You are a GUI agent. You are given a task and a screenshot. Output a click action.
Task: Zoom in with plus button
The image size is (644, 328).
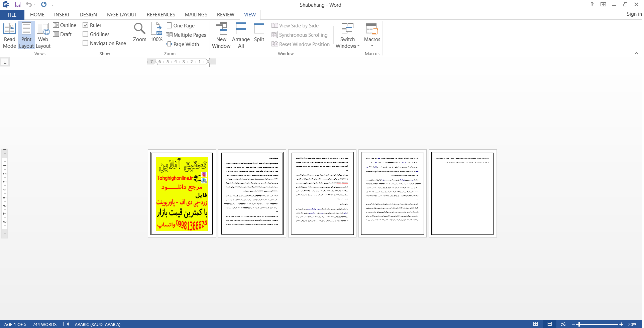pos(621,324)
